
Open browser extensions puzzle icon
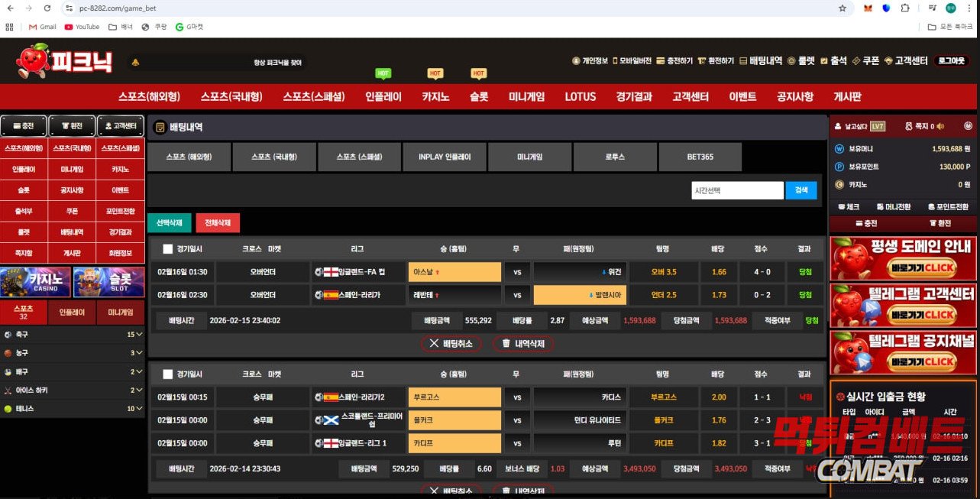click(x=905, y=8)
